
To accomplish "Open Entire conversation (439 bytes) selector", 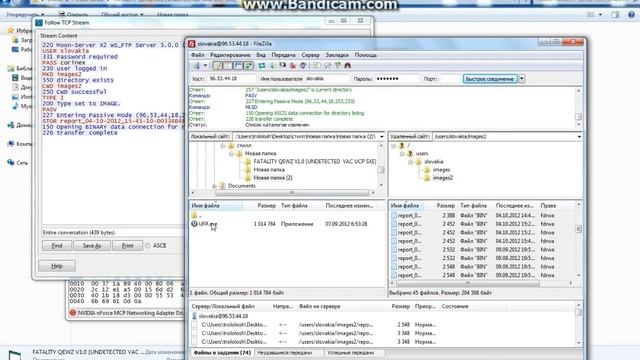I will (x=113, y=233).
